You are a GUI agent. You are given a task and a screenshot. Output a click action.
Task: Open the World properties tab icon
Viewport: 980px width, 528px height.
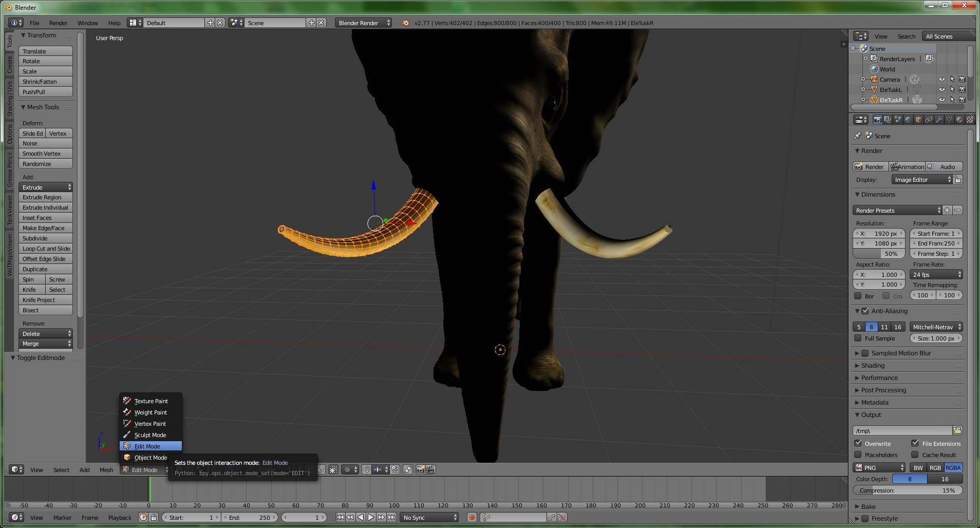click(x=908, y=120)
